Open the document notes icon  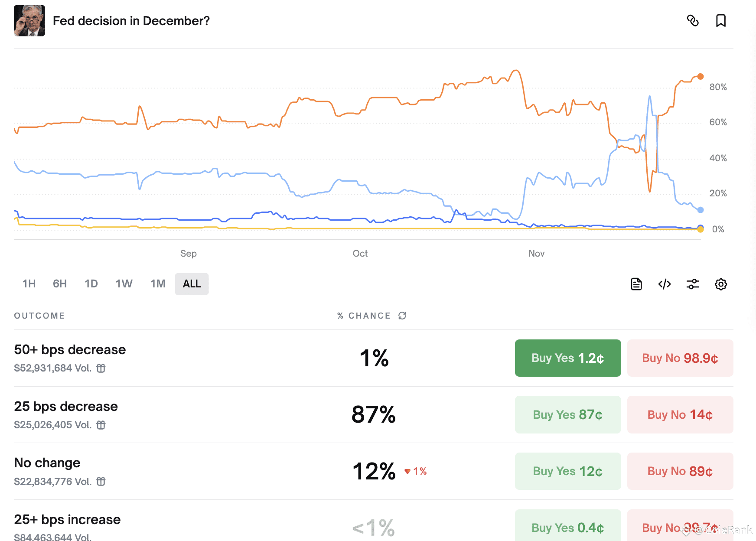(x=636, y=284)
